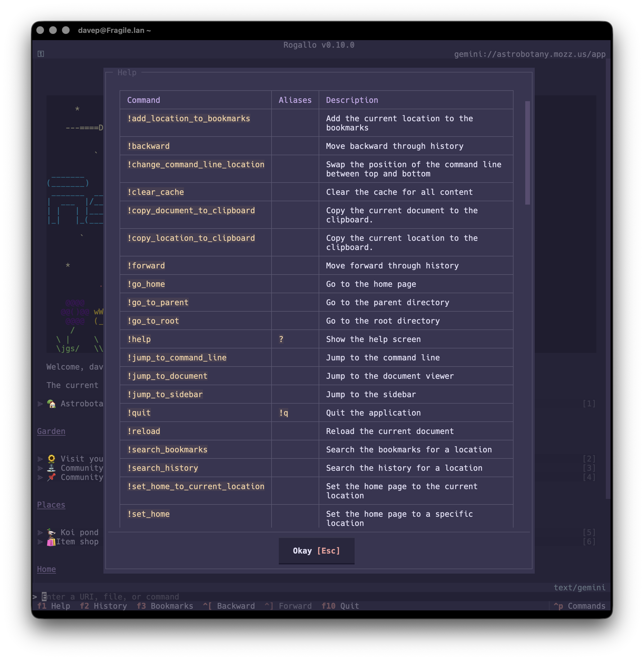The height and width of the screenshot is (660, 644).
Task: Select the !set_home_to_current_location command
Action: pyautogui.click(x=195, y=486)
